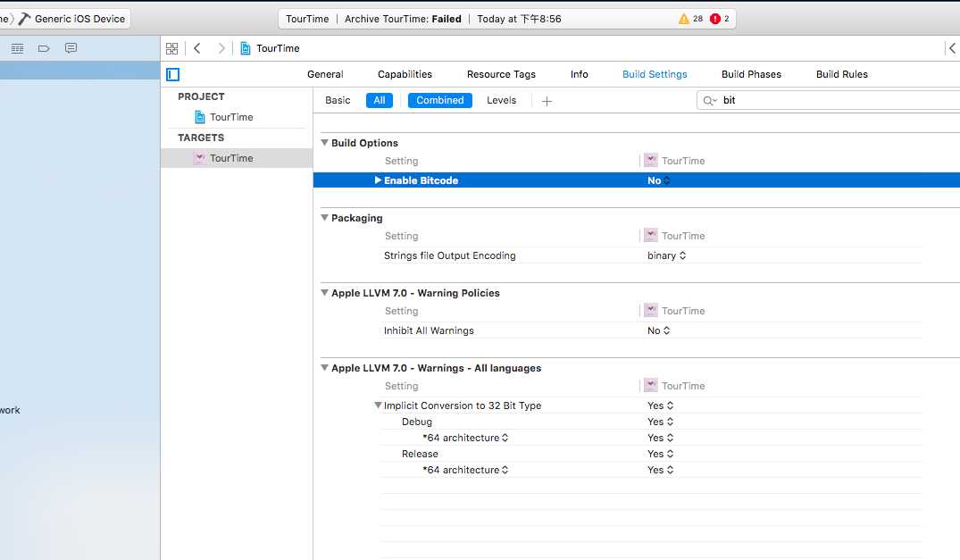The width and height of the screenshot is (960, 560).
Task: Click the red errors icon showing 2
Action: [714, 19]
